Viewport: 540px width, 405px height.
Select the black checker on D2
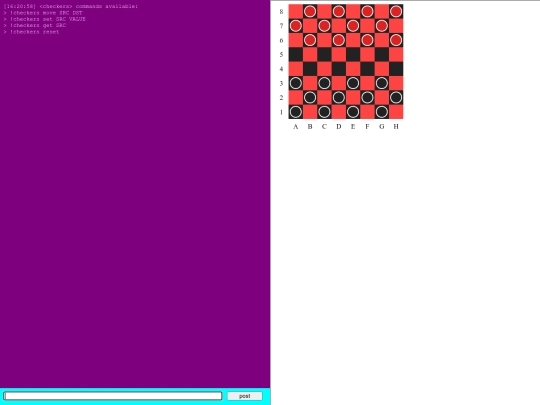[x=339, y=97]
